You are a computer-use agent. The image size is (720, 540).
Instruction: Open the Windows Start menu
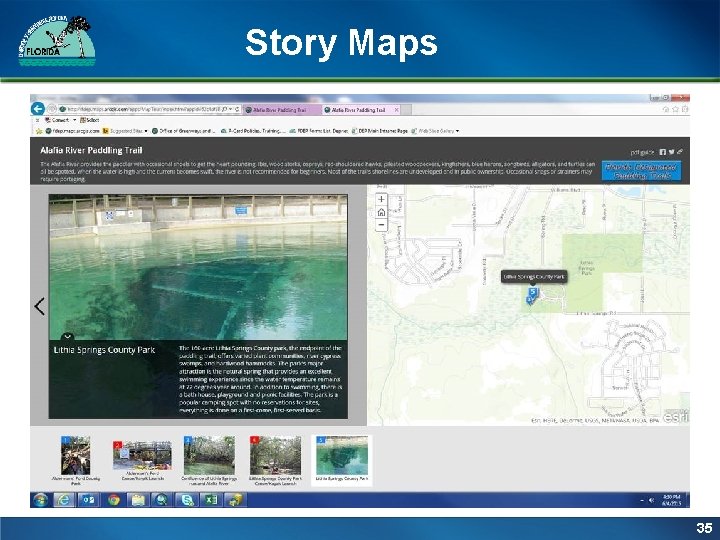pos(40,500)
